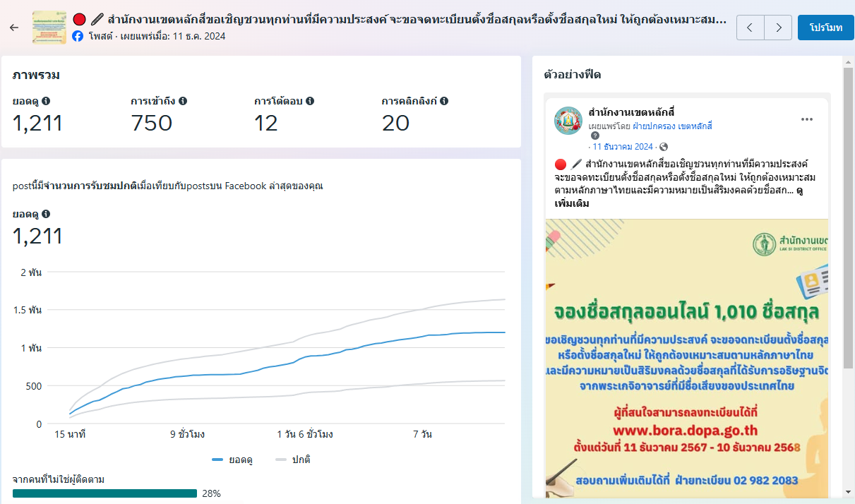Click the info icon beside การคลิกลิงก์
Screen dimensions: 855x504
click(444, 101)
